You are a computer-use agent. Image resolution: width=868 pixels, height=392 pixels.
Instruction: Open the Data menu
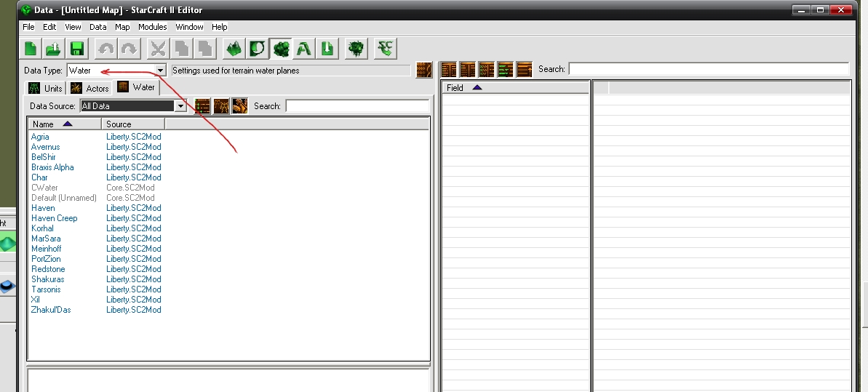pyautogui.click(x=97, y=27)
